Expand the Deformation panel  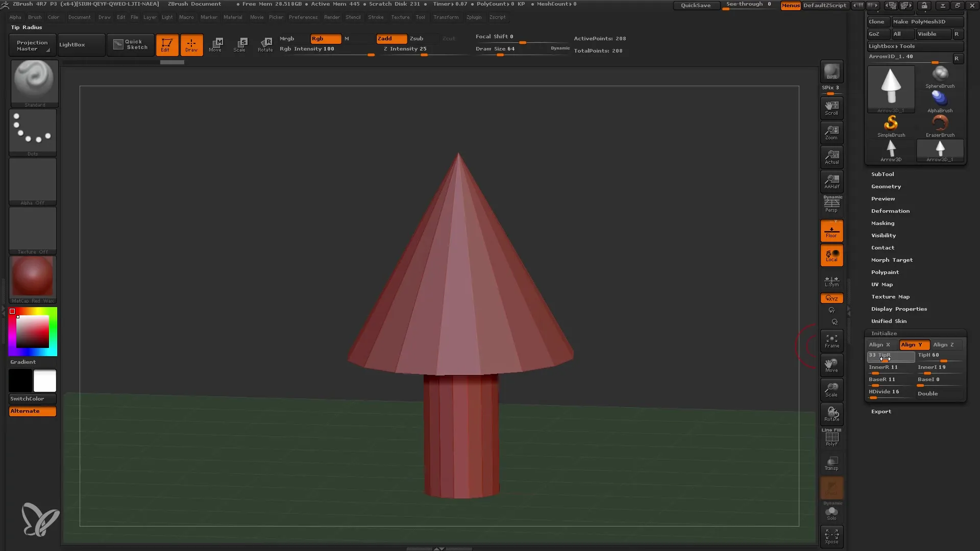[x=890, y=211]
